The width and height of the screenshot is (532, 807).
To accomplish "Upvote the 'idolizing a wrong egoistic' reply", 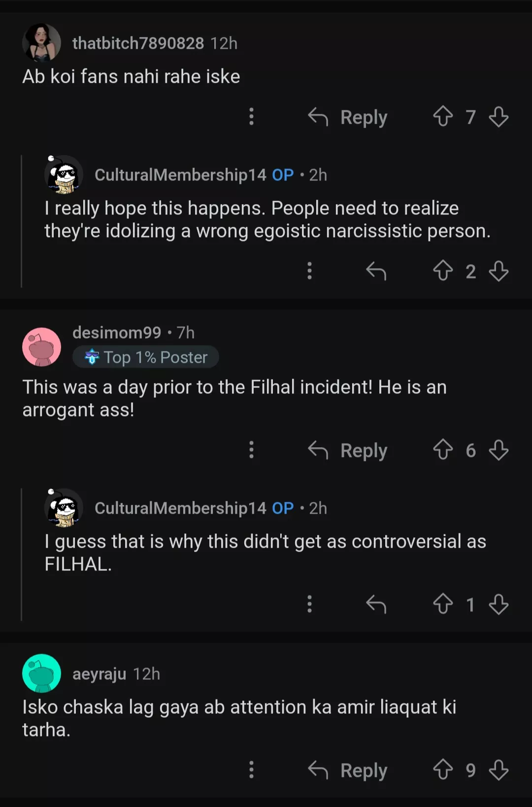I will (x=443, y=271).
